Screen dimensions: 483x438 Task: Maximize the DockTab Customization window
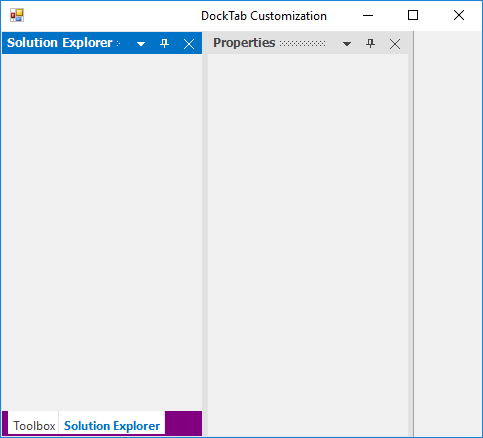(x=413, y=15)
